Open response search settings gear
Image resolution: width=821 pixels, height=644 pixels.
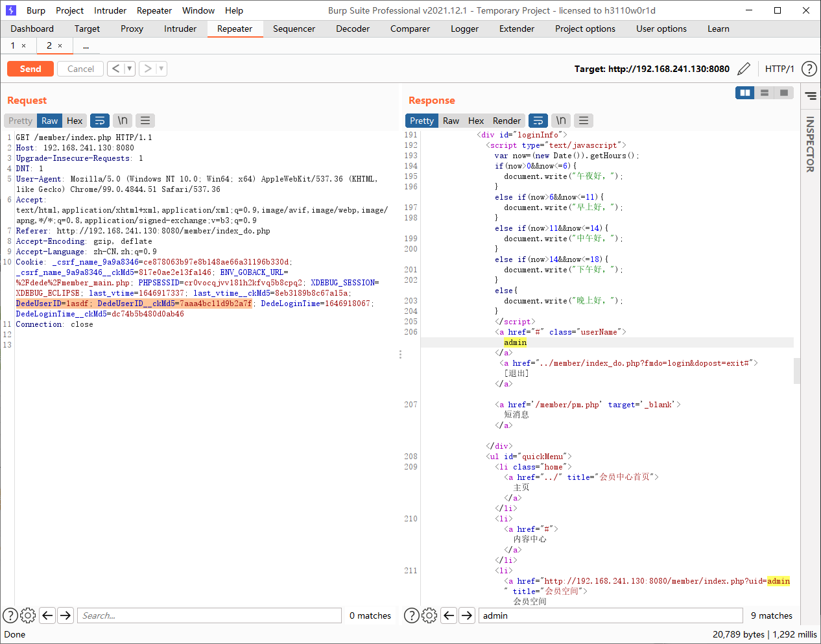coord(429,615)
